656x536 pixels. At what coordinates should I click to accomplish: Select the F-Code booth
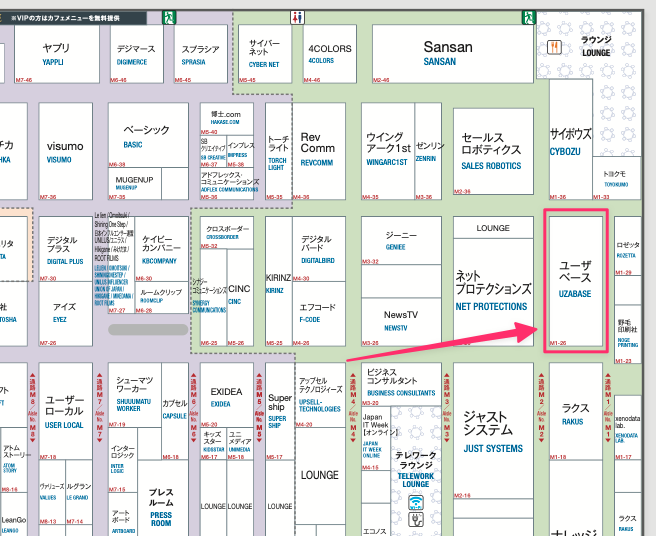click(x=319, y=314)
